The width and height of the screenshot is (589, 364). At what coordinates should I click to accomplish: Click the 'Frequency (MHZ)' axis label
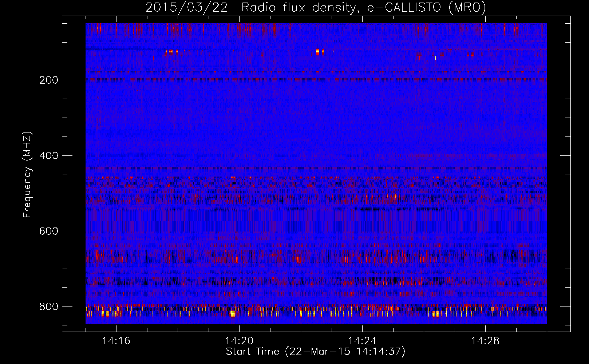point(27,174)
